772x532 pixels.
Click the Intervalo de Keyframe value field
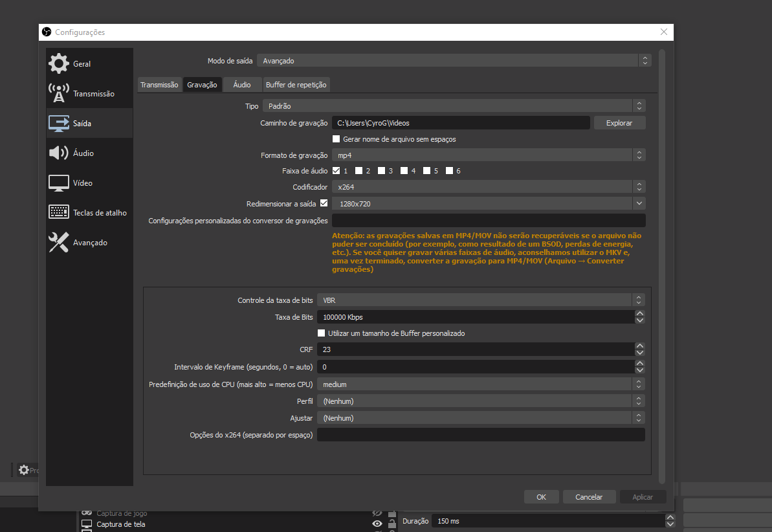(x=476, y=366)
